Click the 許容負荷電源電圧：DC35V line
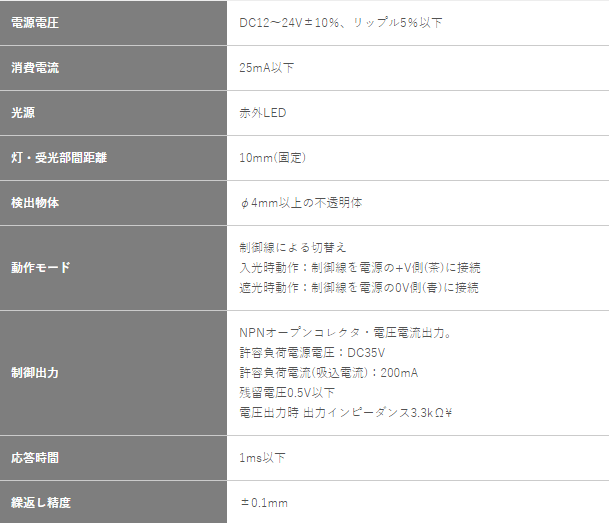609x523 pixels. click(x=312, y=353)
